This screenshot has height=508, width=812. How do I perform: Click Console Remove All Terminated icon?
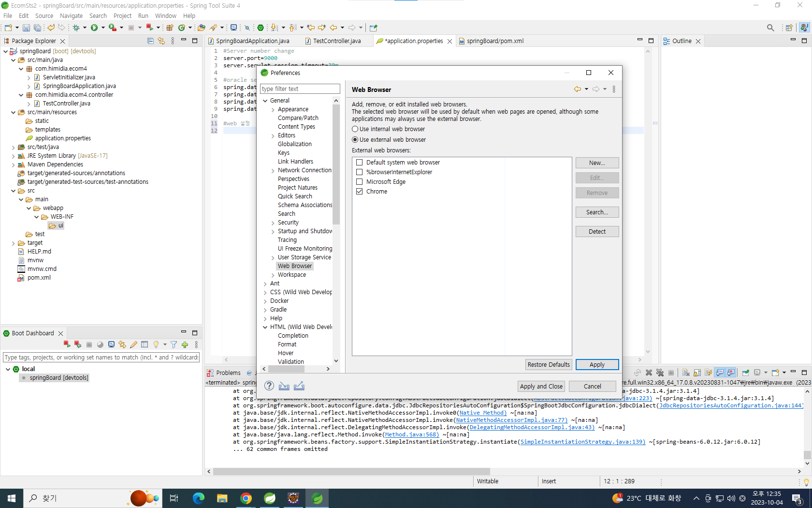coord(660,373)
